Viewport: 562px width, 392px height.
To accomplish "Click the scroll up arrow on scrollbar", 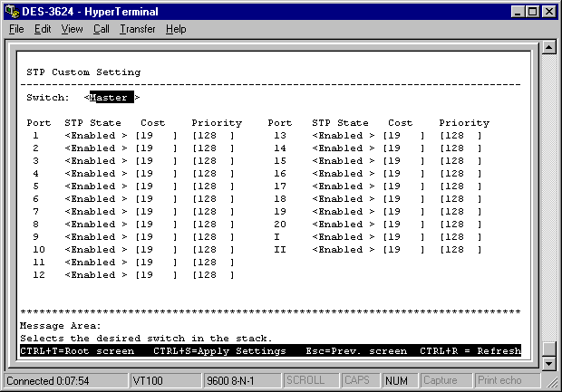I will pos(547,48).
